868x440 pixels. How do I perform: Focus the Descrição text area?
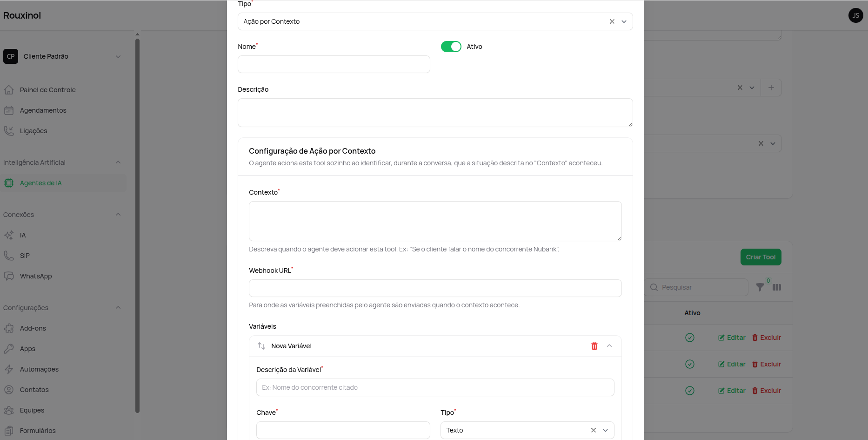435,113
